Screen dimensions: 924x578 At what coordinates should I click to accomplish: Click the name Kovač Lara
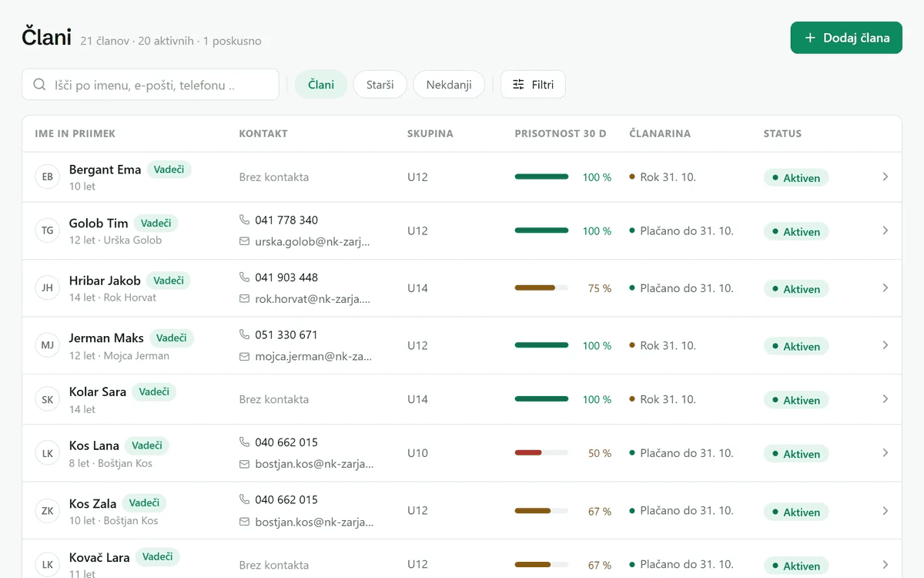click(99, 557)
